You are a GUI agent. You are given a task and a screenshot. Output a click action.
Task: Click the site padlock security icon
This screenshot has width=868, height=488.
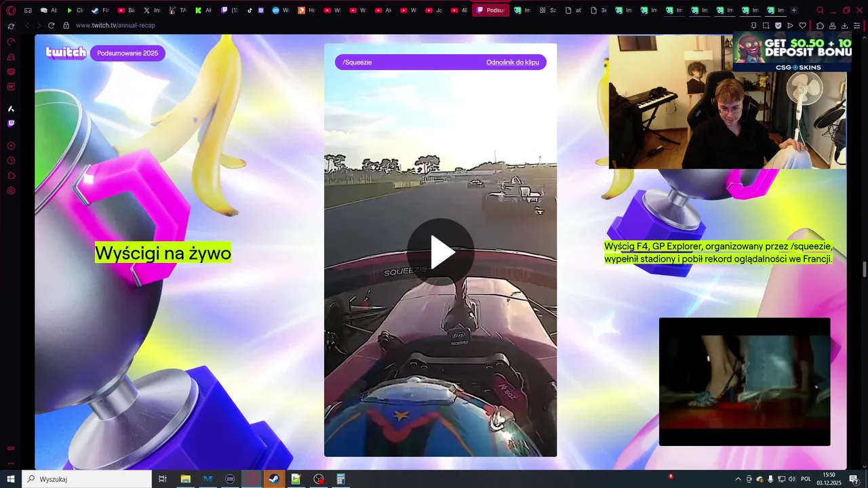[x=66, y=25]
